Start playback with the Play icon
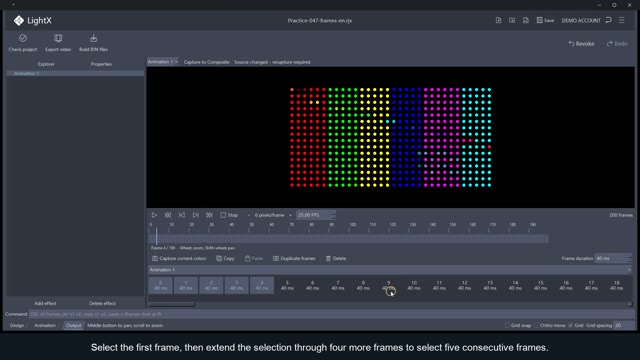640x360 pixels. [x=154, y=215]
